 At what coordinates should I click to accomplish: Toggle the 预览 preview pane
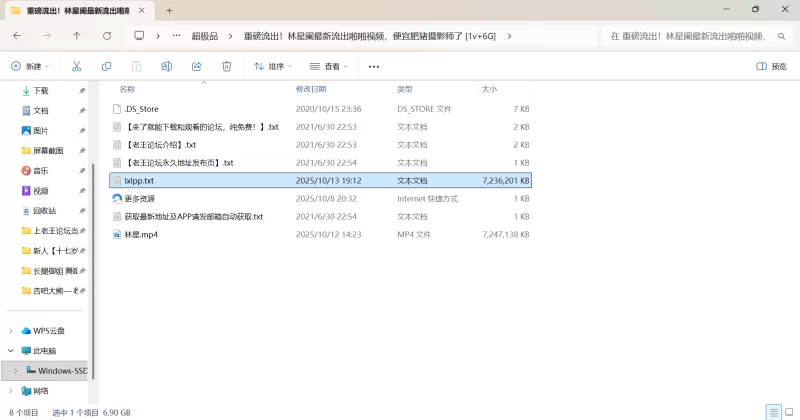click(x=771, y=66)
